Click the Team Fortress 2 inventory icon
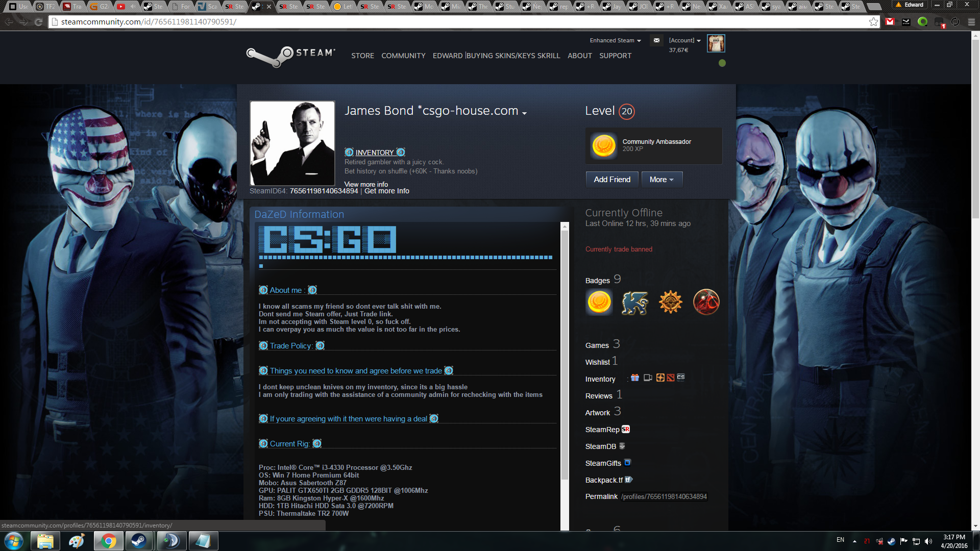 pos(660,378)
